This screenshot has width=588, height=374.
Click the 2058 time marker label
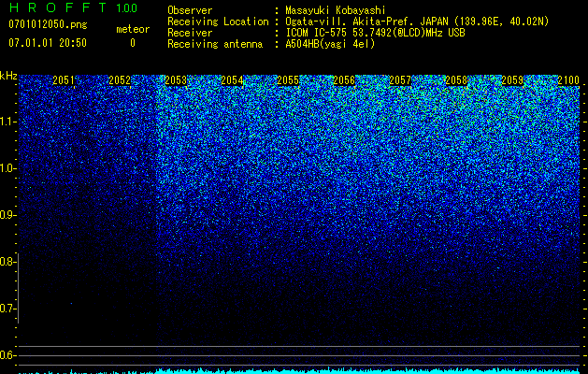pos(456,80)
